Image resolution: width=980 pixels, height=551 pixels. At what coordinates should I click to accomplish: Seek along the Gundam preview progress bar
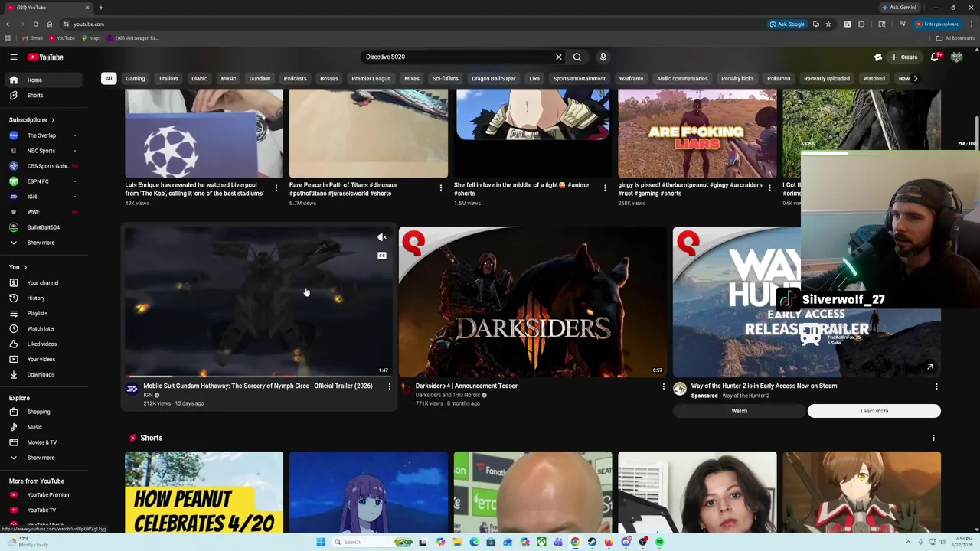[259, 376]
